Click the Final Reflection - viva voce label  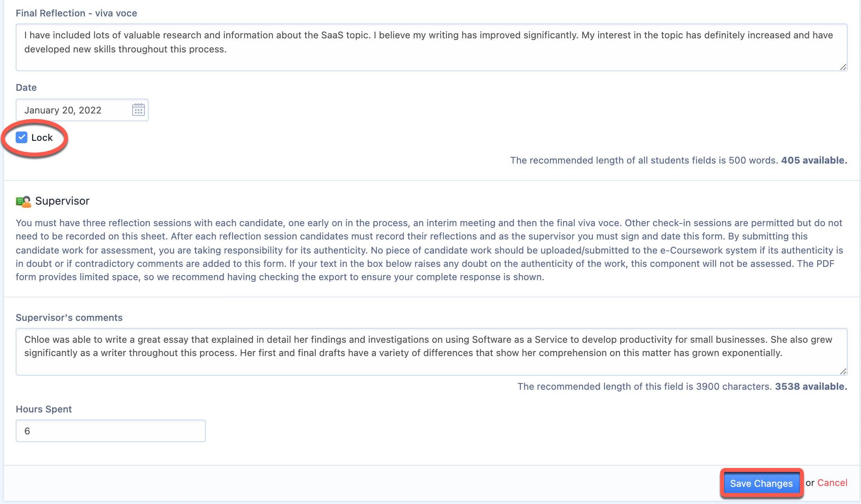pos(76,13)
